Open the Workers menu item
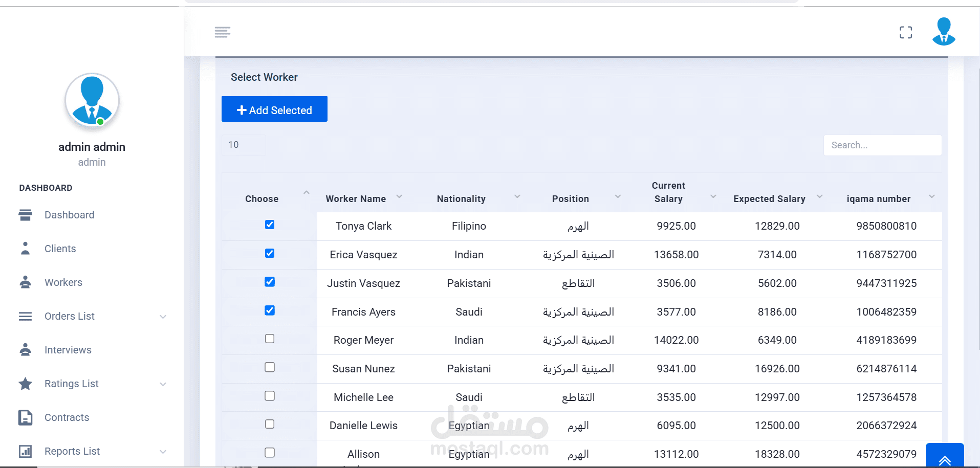980x468 pixels. pos(63,282)
